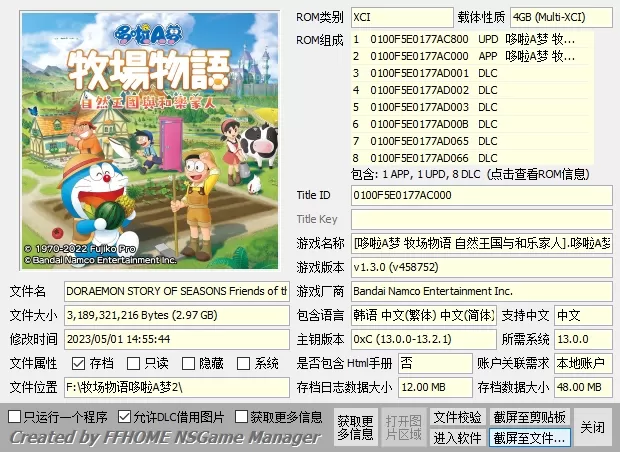Click the 进入软件 button
620x452 pixels.
pos(457,437)
